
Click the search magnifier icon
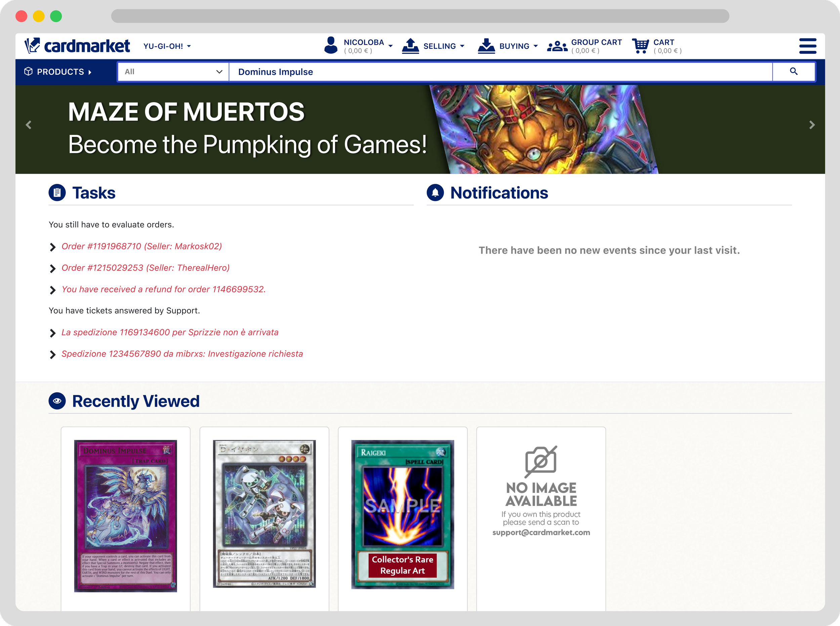pyautogui.click(x=794, y=71)
